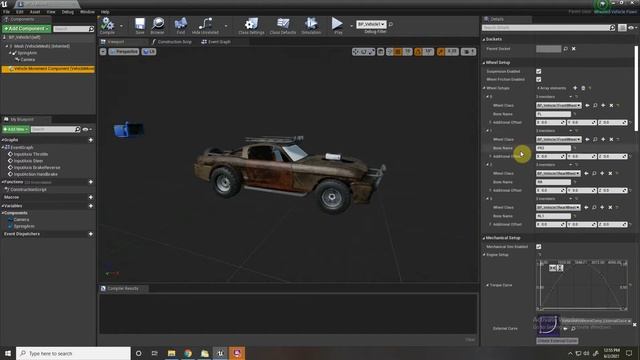
Task: Browse to wheel 0 Wheel Class asset
Action: click(x=595, y=105)
